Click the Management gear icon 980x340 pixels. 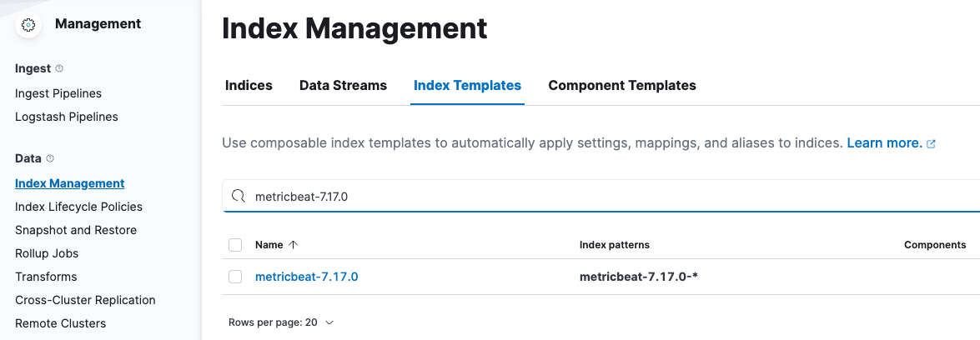click(x=28, y=25)
